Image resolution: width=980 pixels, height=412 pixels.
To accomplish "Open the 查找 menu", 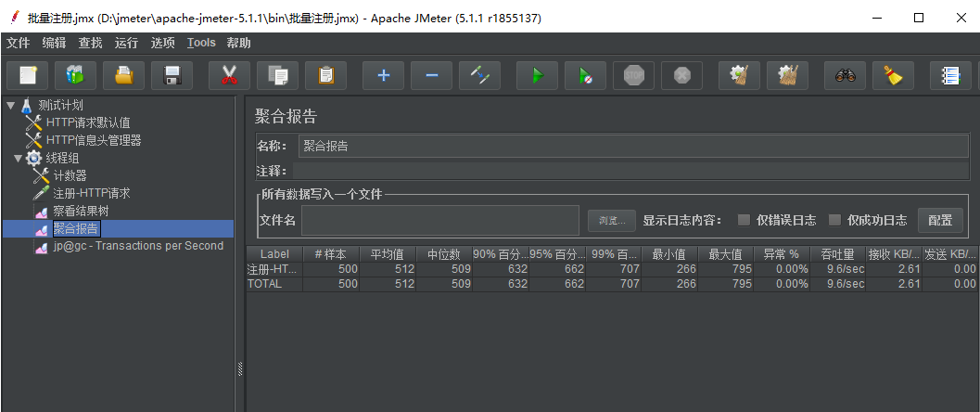I will tap(90, 43).
